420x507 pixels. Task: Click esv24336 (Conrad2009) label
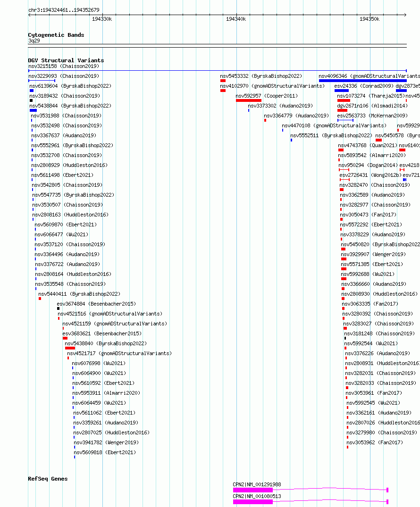[364, 86]
